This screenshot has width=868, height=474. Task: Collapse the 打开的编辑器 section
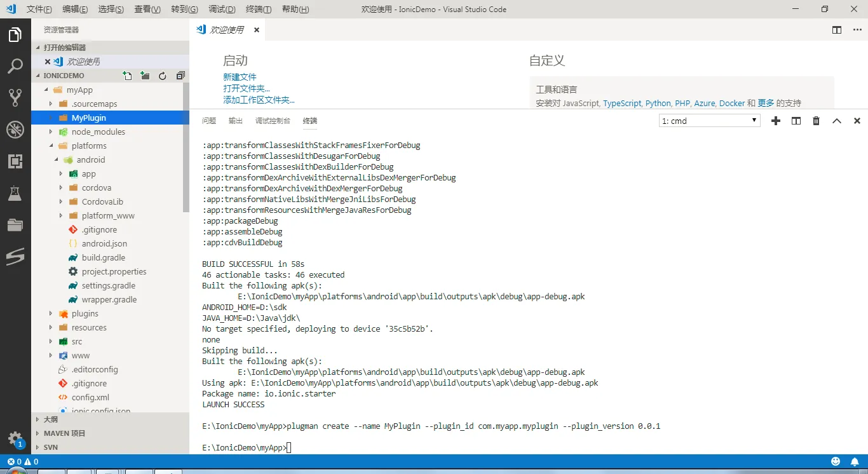[x=110, y=48]
